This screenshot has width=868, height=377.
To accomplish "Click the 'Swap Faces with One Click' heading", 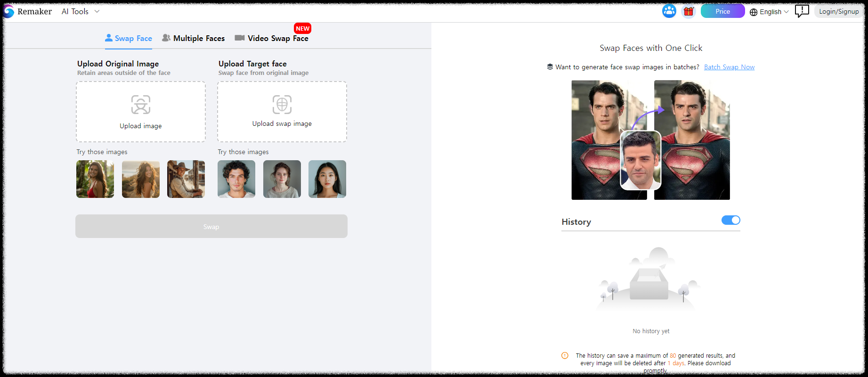I will (651, 48).
